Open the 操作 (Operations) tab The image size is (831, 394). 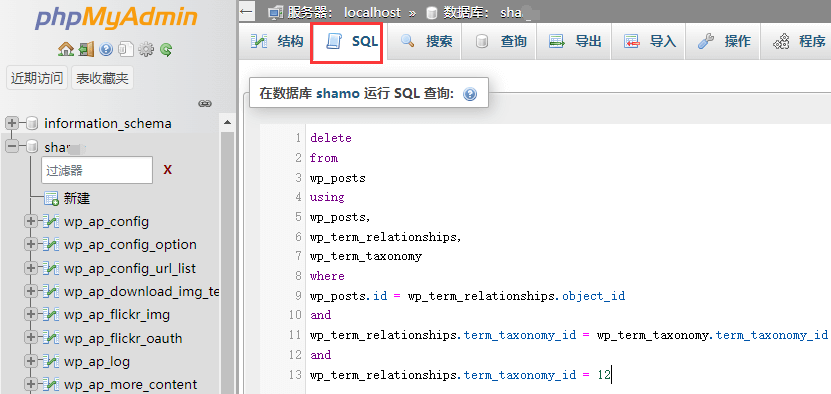723,41
